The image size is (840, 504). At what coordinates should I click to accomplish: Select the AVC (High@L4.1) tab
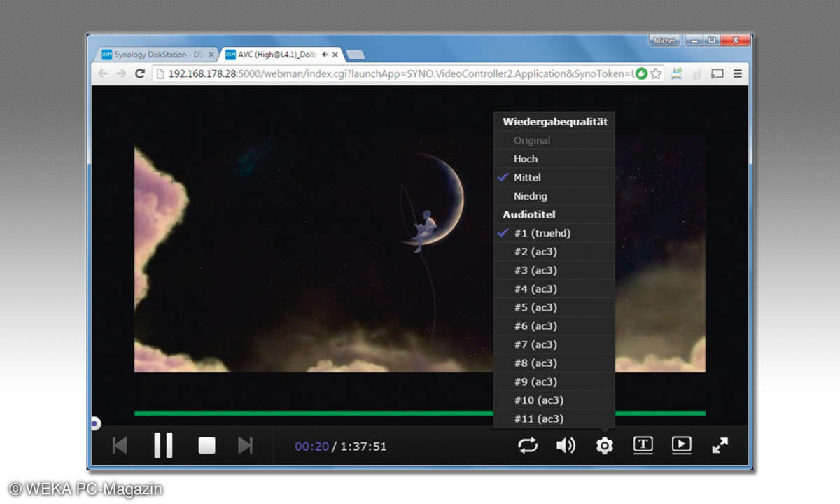tap(281, 55)
